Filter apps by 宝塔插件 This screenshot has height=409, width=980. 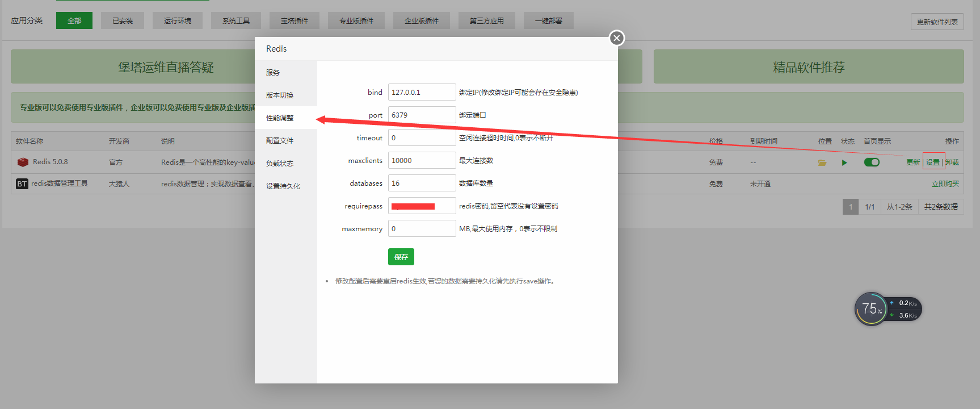coord(295,20)
